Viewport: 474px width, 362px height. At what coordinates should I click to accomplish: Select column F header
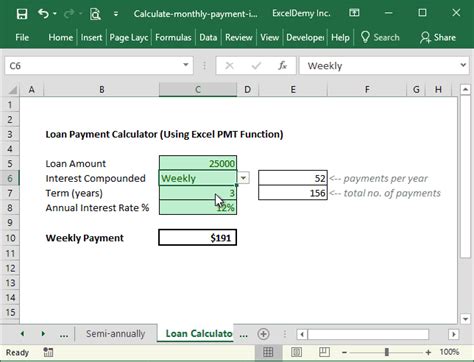click(x=367, y=89)
